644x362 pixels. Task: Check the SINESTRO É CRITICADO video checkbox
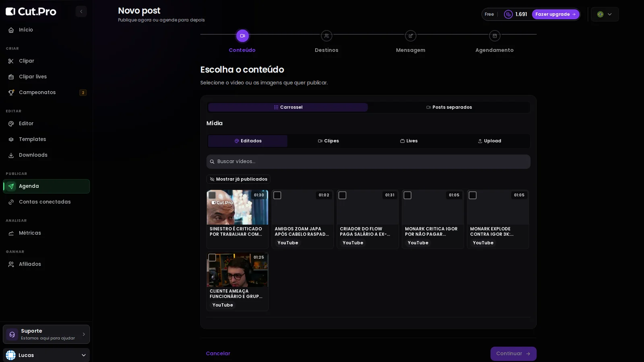click(x=212, y=195)
